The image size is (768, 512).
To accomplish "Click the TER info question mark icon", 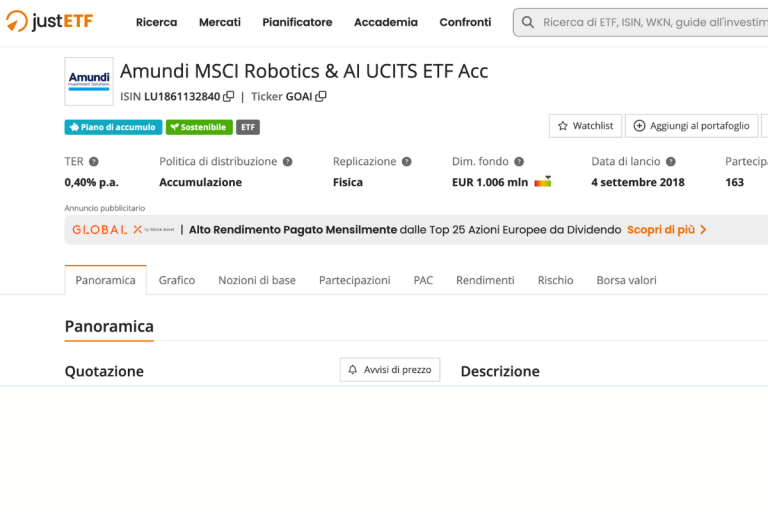I will point(94,161).
